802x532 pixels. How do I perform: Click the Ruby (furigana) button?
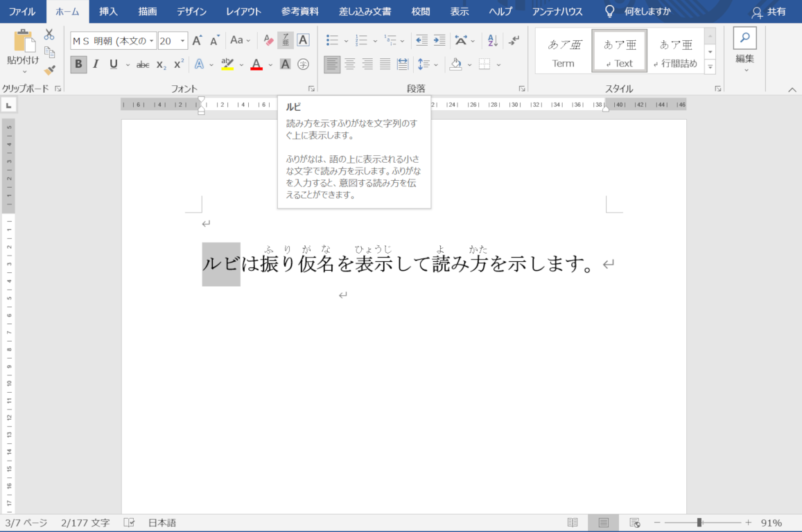286,40
